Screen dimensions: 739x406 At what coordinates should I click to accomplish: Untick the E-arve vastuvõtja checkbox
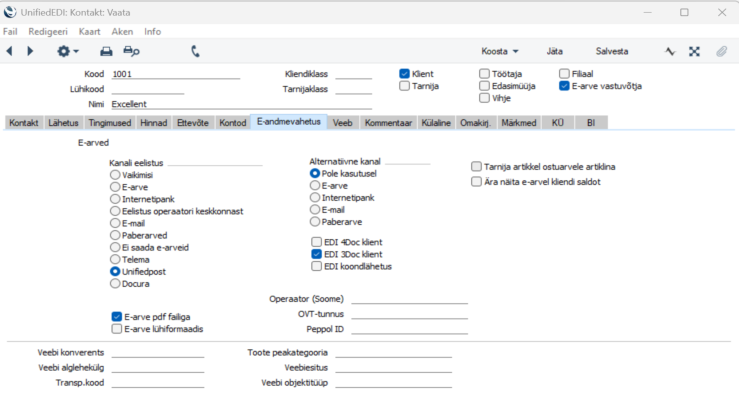tap(564, 86)
